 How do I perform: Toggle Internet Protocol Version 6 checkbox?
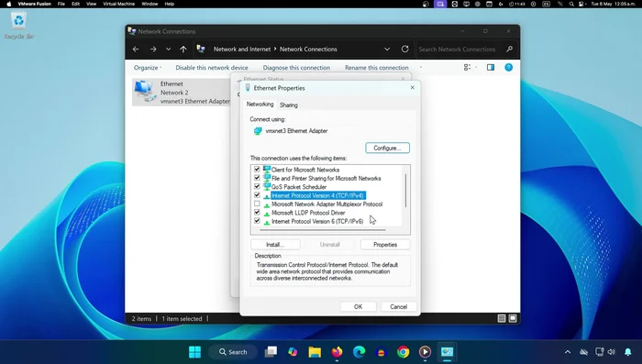tap(257, 221)
